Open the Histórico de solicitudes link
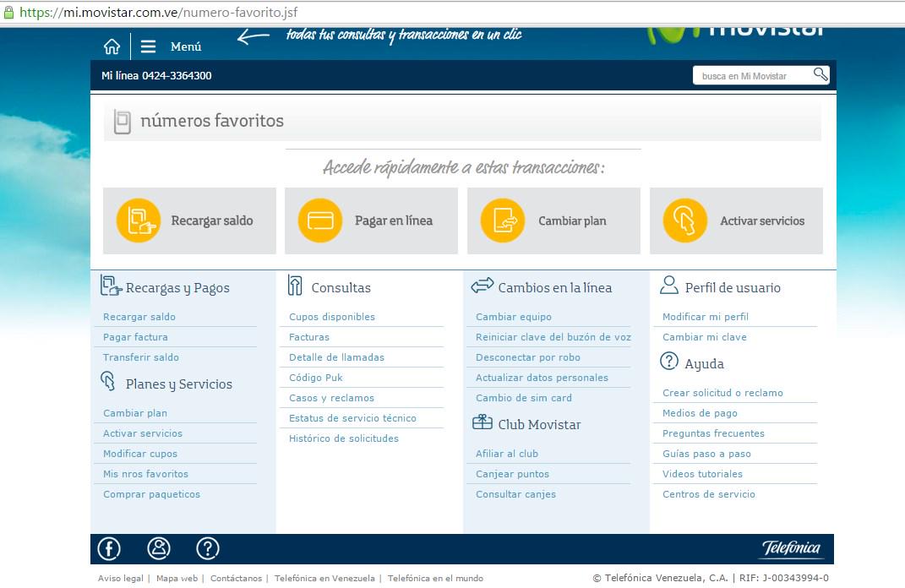 [x=344, y=438]
